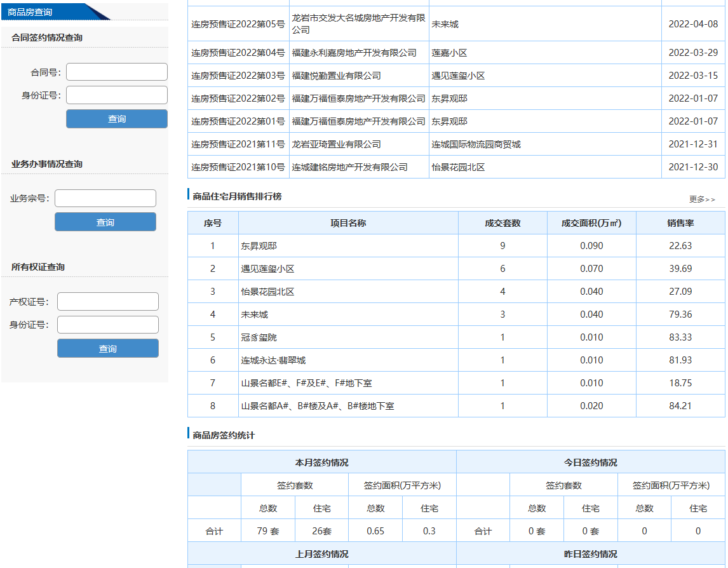Click the 销售率 column header
728x568 pixels.
click(680, 223)
